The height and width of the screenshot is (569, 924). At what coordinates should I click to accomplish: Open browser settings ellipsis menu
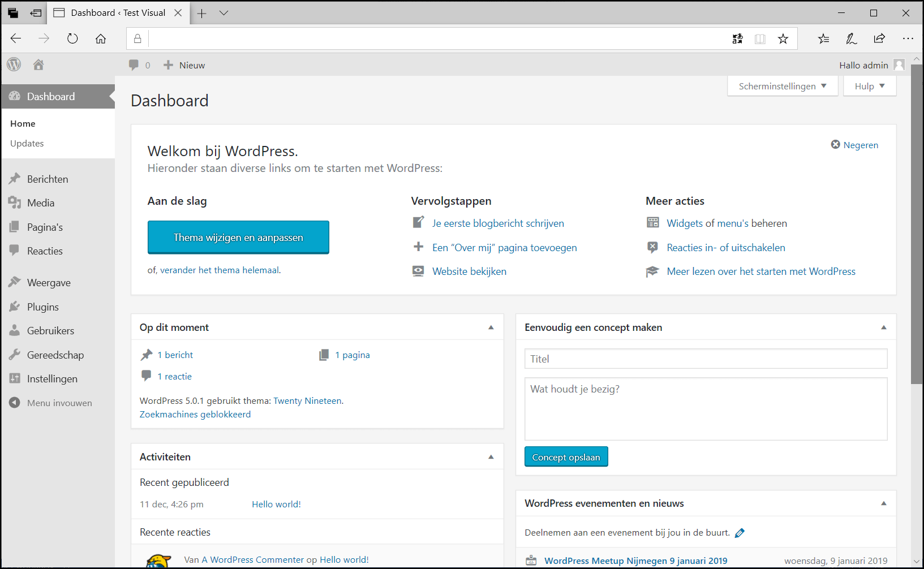point(908,38)
